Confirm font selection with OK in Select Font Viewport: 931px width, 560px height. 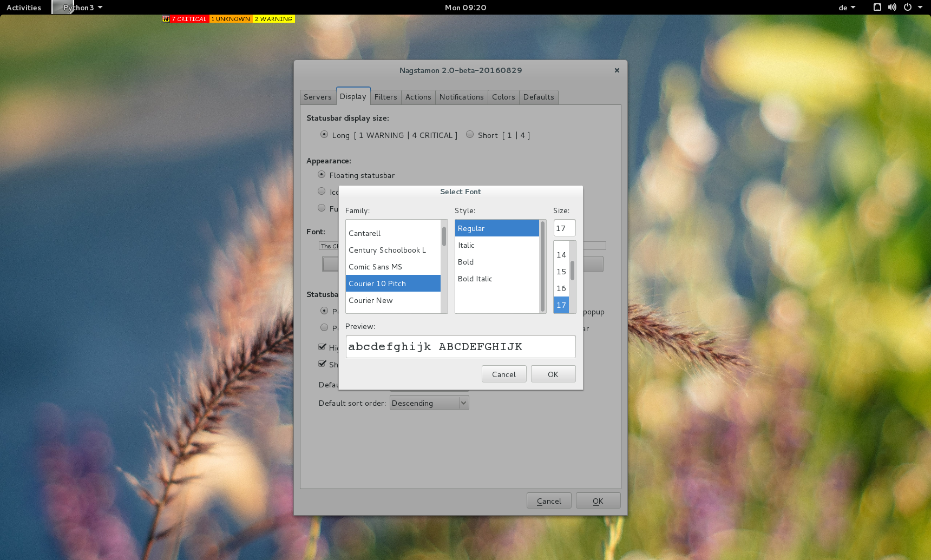click(x=553, y=374)
